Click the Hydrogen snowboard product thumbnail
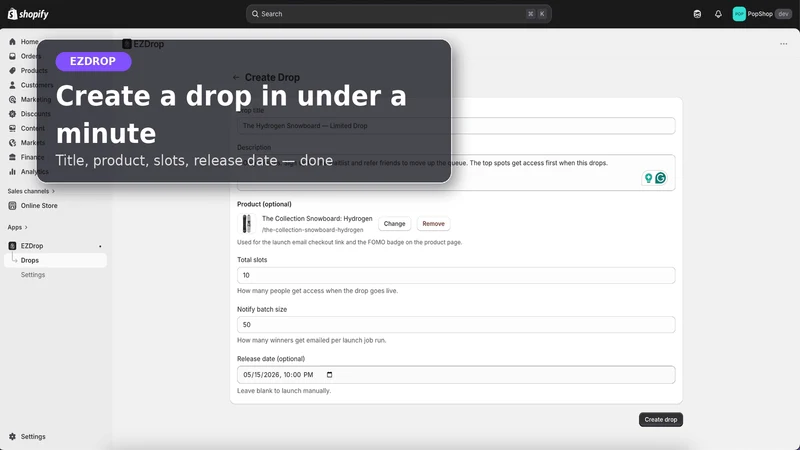This screenshot has height=450, width=800. coord(247,223)
